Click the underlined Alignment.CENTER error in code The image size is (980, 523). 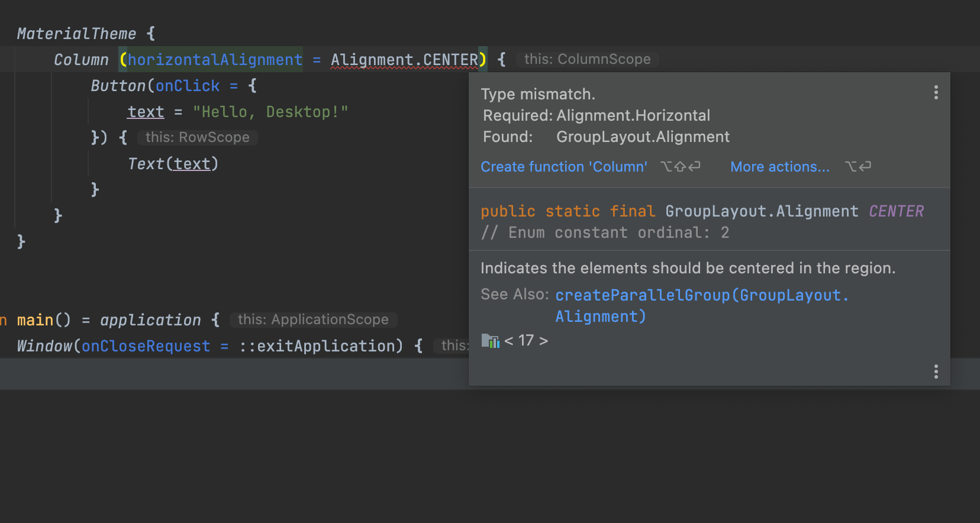pos(404,60)
